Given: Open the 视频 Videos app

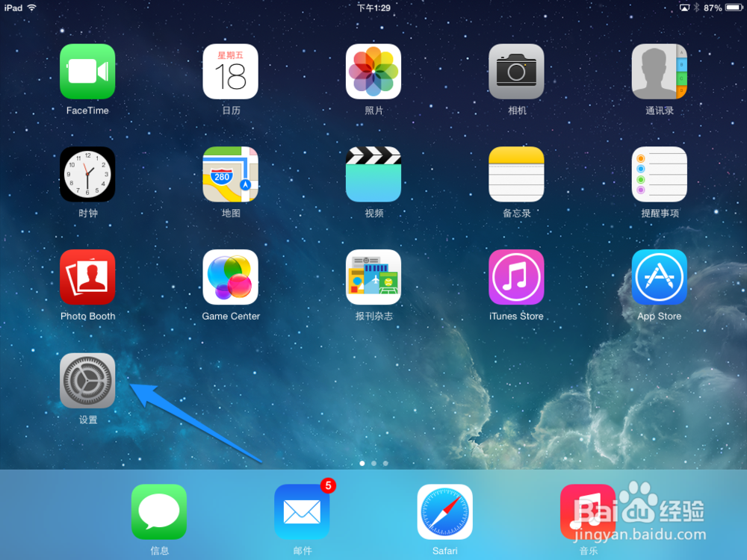Looking at the screenshot, I should pos(373,174).
